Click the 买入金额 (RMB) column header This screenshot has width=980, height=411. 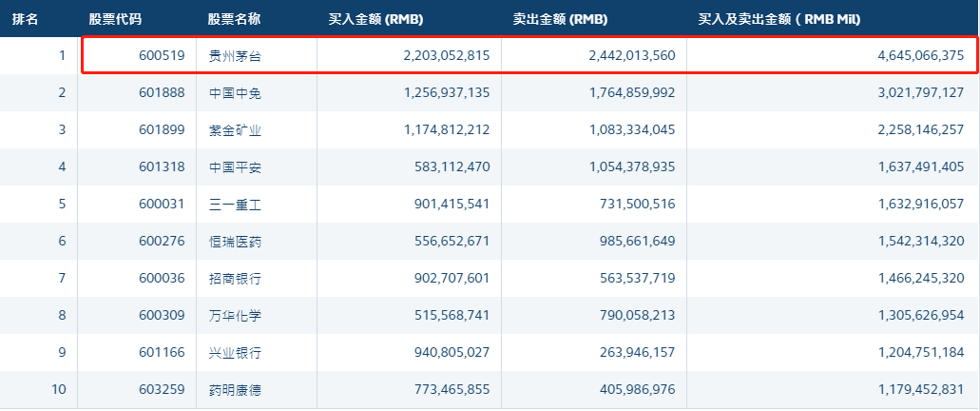pos(375,19)
